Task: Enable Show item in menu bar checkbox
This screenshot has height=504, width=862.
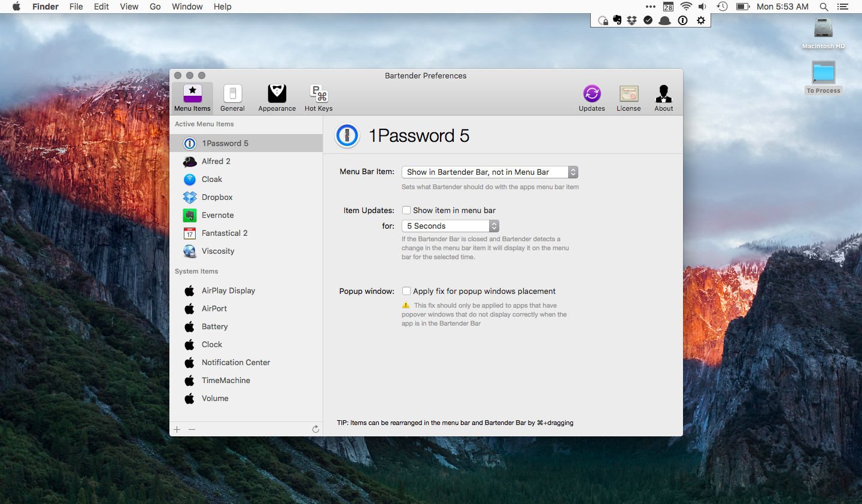Action: tap(406, 210)
